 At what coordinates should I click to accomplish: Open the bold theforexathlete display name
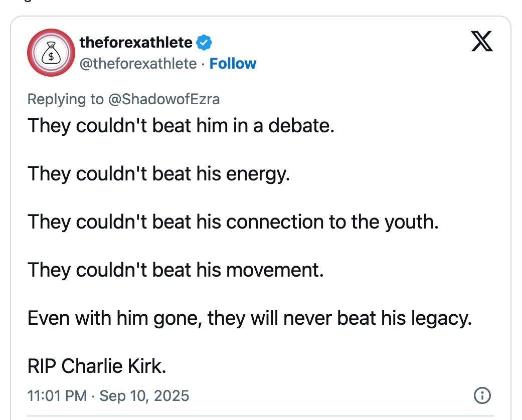click(136, 43)
